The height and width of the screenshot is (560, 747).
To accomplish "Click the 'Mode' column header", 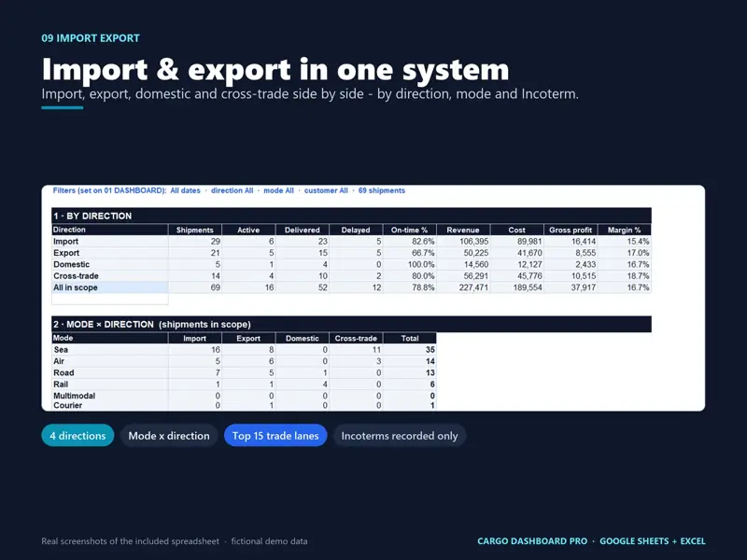I will tap(109, 338).
